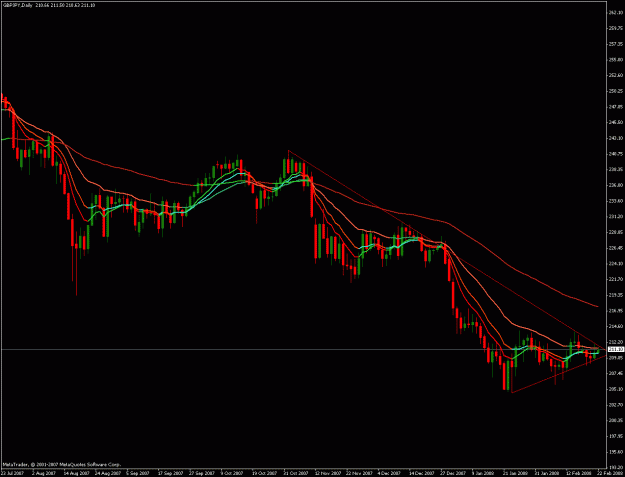This screenshot has height=477, width=625.
Task: Click the 205.10 price scale label
Action: point(616,389)
